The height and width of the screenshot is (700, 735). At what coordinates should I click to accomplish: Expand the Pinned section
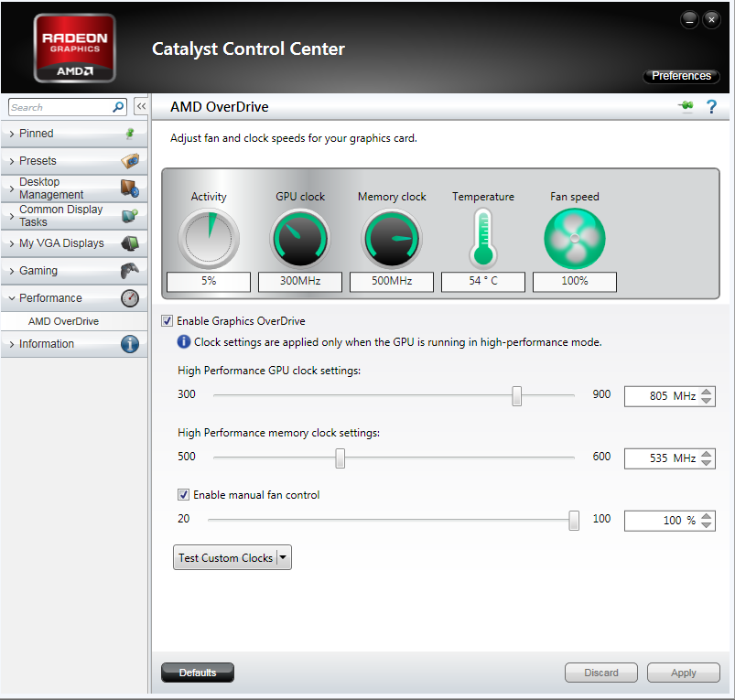[x=12, y=134]
